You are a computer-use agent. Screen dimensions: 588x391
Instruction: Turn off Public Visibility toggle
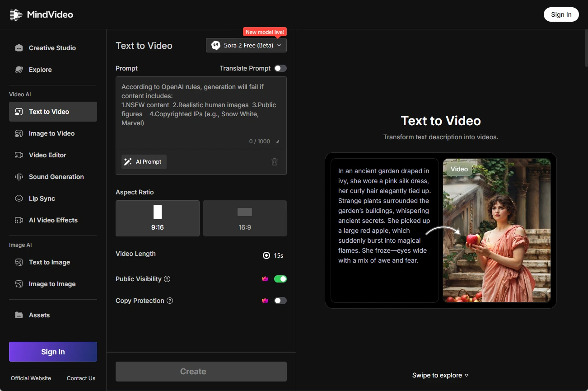pyautogui.click(x=280, y=279)
